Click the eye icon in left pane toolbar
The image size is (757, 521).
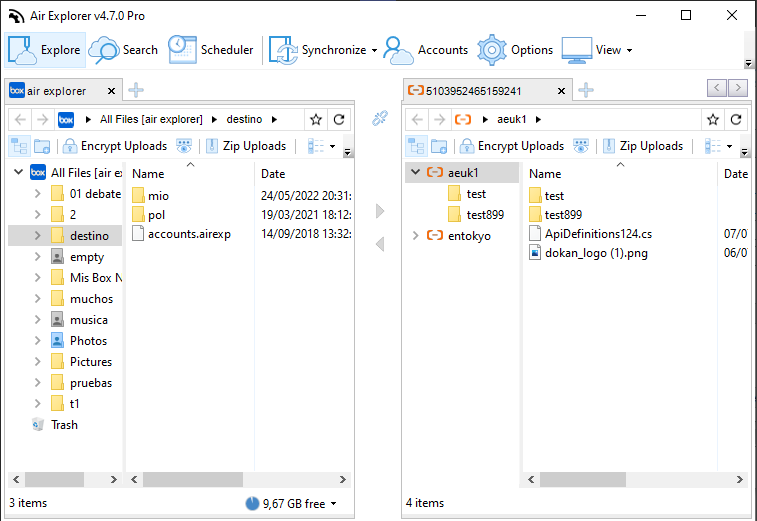pos(184,146)
